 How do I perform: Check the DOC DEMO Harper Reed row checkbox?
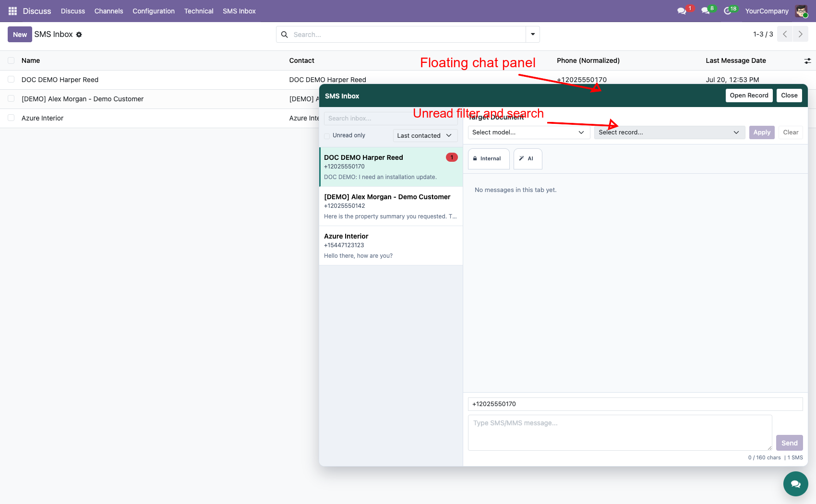click(11, 80)
